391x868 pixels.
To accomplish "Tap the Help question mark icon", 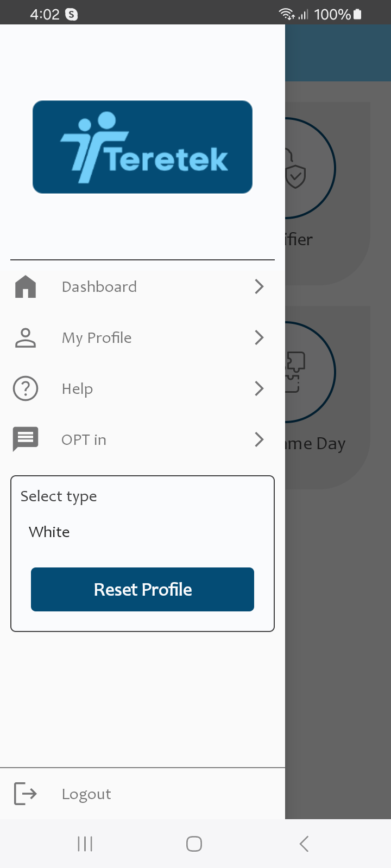I will tap(26, 388).
